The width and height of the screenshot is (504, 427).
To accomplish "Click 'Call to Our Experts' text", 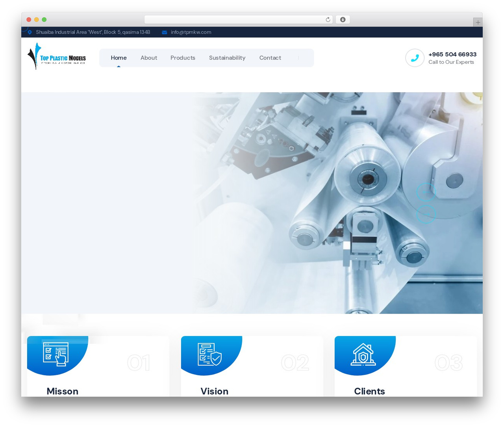I will 451,62.
